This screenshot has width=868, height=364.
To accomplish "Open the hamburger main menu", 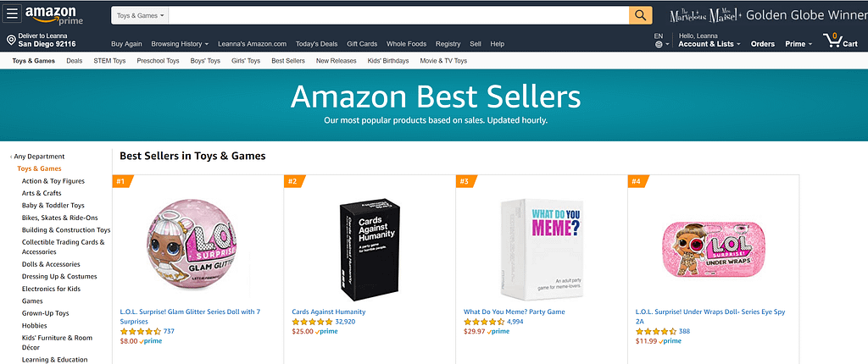I will 12,14.
